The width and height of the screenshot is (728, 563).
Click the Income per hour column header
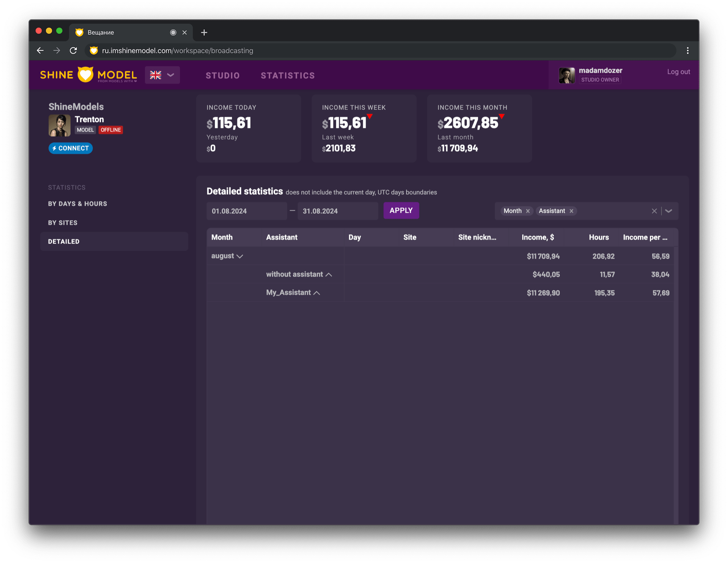646,237
